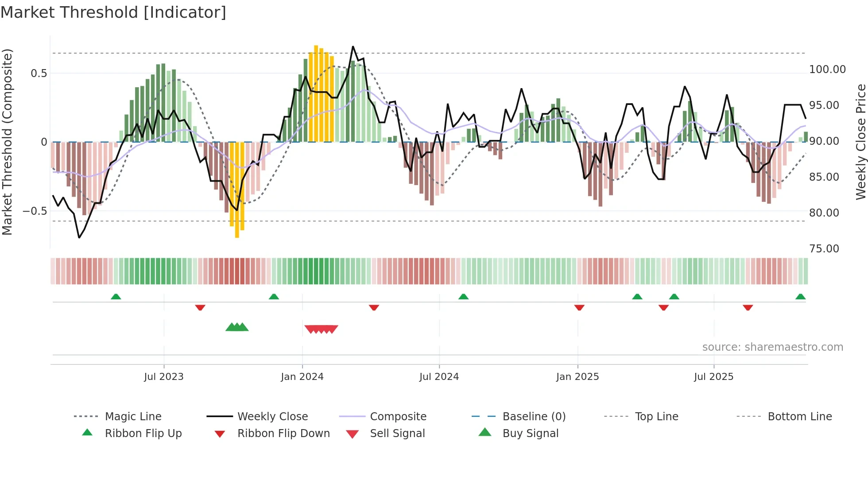The height and width of the screenshot is (488, 868).
Task: Click the leftmost green ribbon flip up marker
Action: point(116,296)
